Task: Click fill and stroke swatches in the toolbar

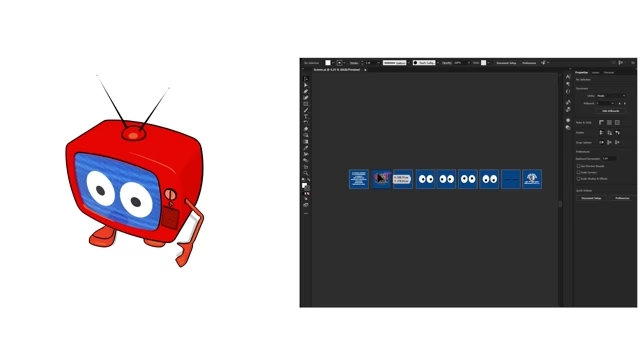Action: [306, 186]
